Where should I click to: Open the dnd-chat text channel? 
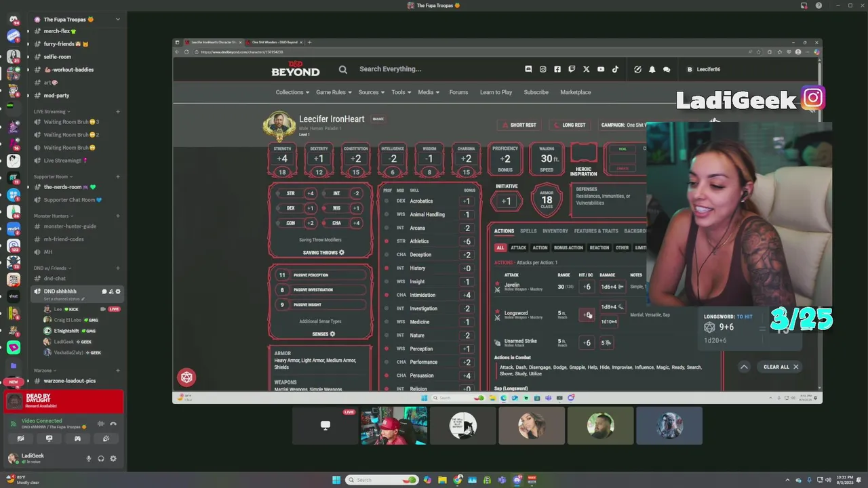pyautogui.click(x=54, y=279)
